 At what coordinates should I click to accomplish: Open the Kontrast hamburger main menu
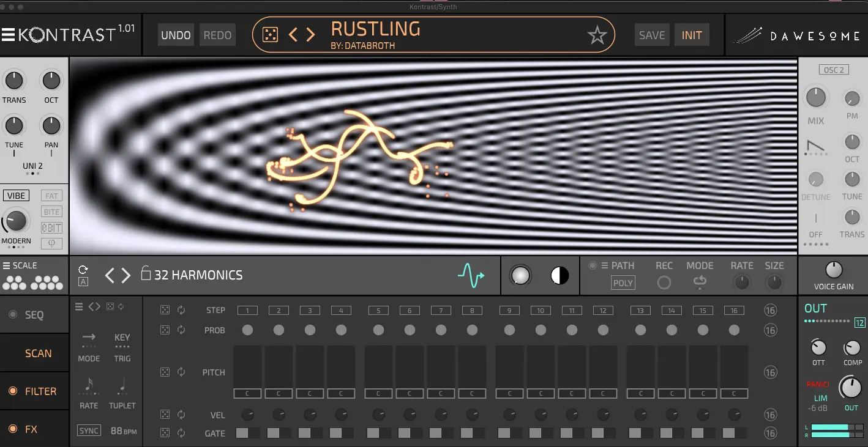point(8,35)
